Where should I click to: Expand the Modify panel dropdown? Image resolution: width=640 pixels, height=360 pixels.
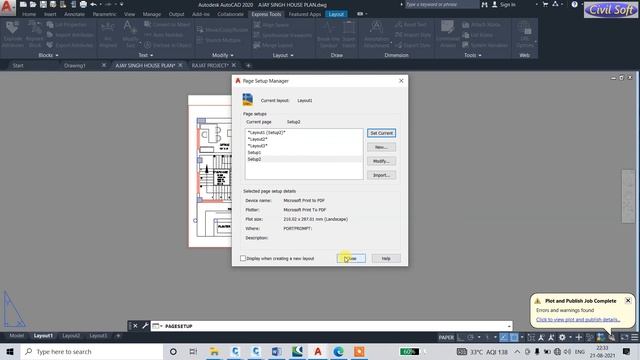pos(222,55)
